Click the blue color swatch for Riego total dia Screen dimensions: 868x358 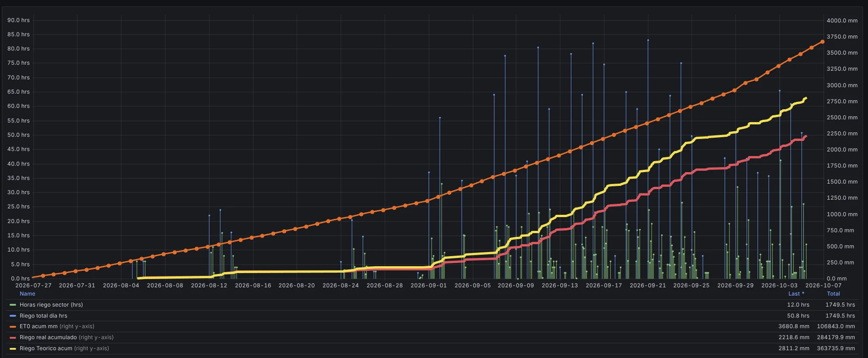pyautogui.click(x=13, y=316)
